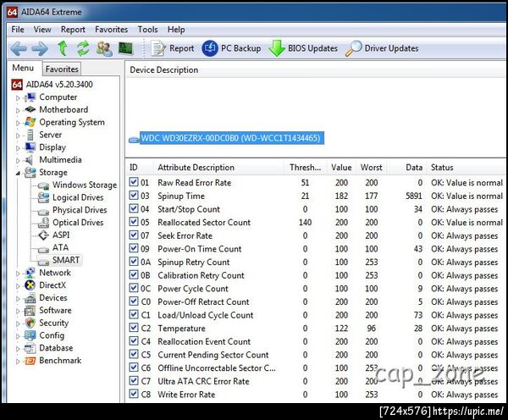The height and width of the screenshot is (420, 508).
Task: Expand the Display tree node
Action: 18,148
